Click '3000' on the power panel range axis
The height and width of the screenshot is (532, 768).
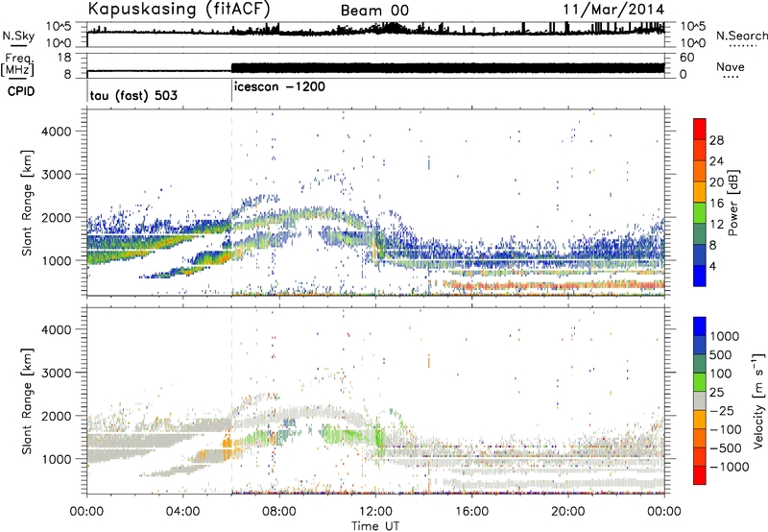coord(57,175)
